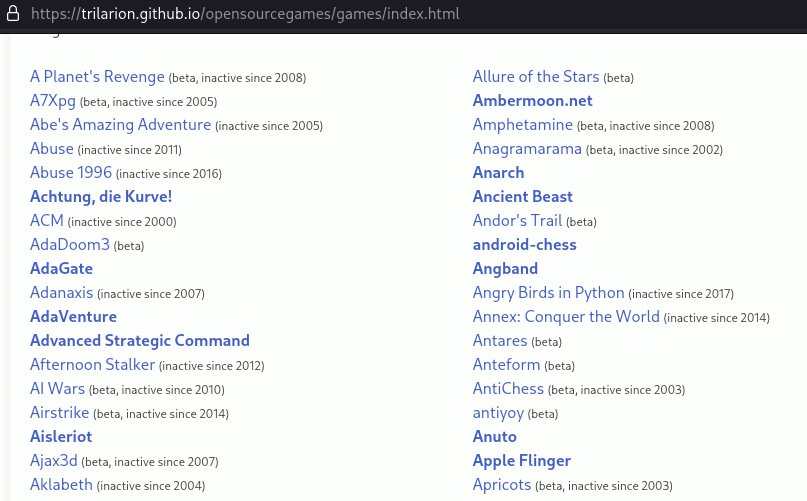Open the AntiChess game link

(508, 389)
